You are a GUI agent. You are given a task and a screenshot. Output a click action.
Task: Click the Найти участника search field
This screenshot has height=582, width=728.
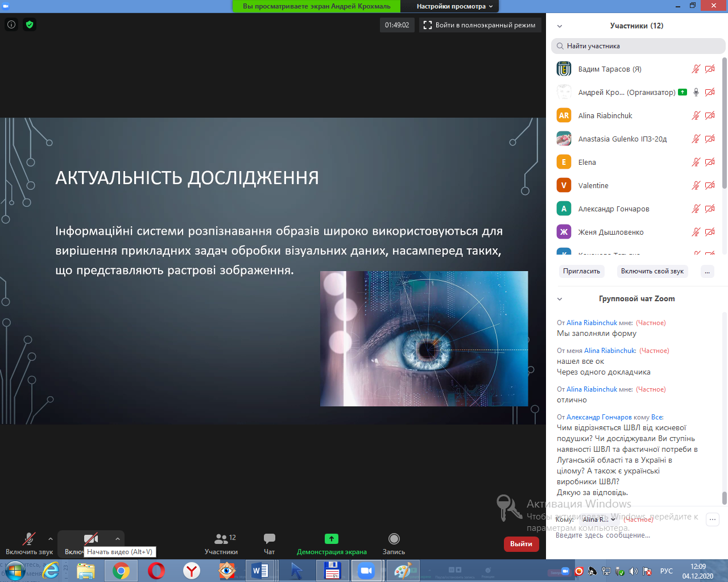[638, 46]
